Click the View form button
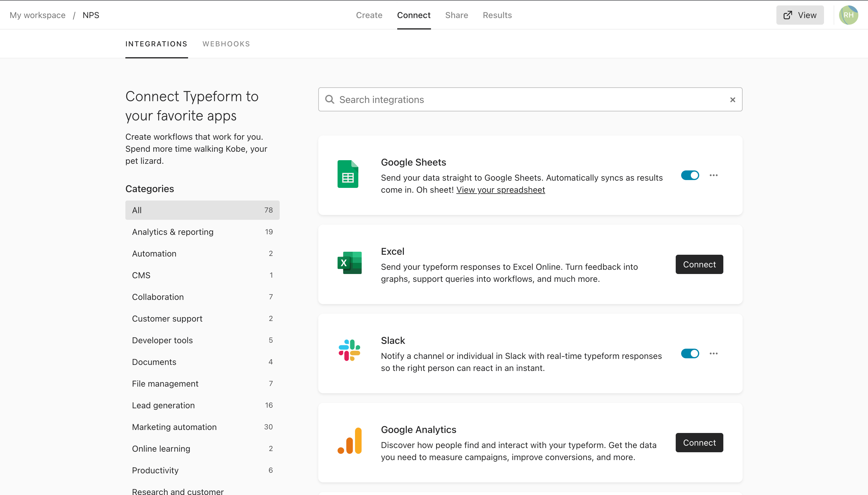Image resolution: width=868 pixels, height=495 pixels. coord(800,15)
